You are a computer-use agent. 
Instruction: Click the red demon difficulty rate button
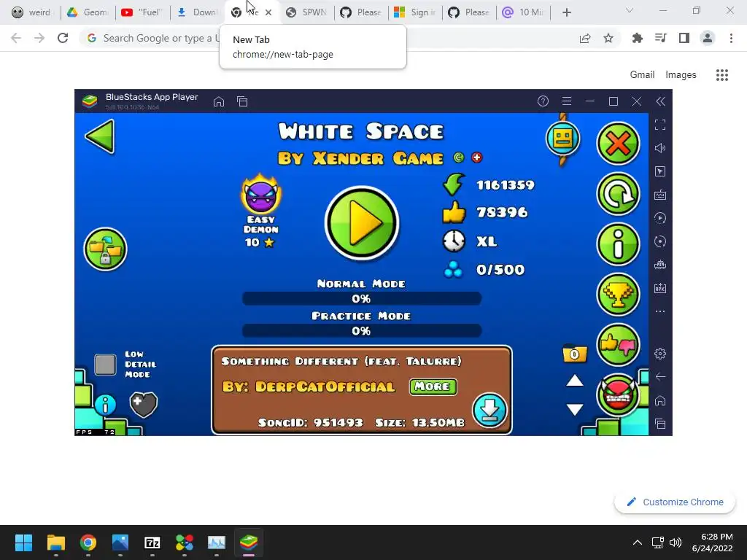click(618, 394)
